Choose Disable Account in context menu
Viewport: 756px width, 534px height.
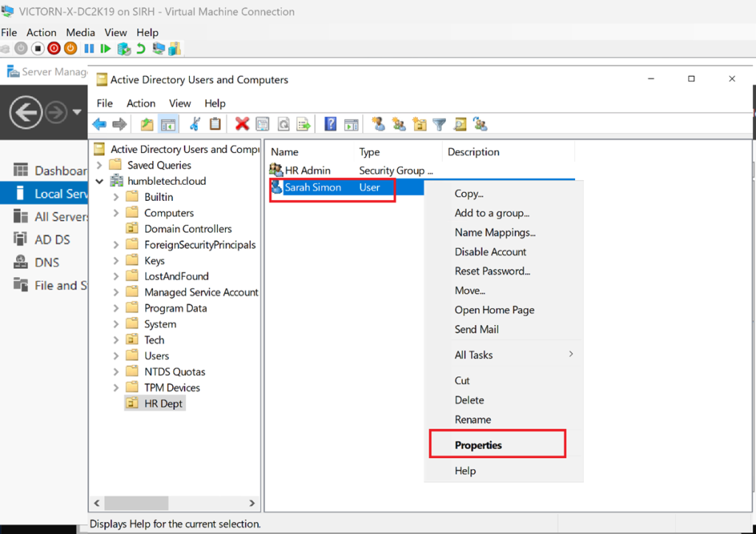point(504,252)
